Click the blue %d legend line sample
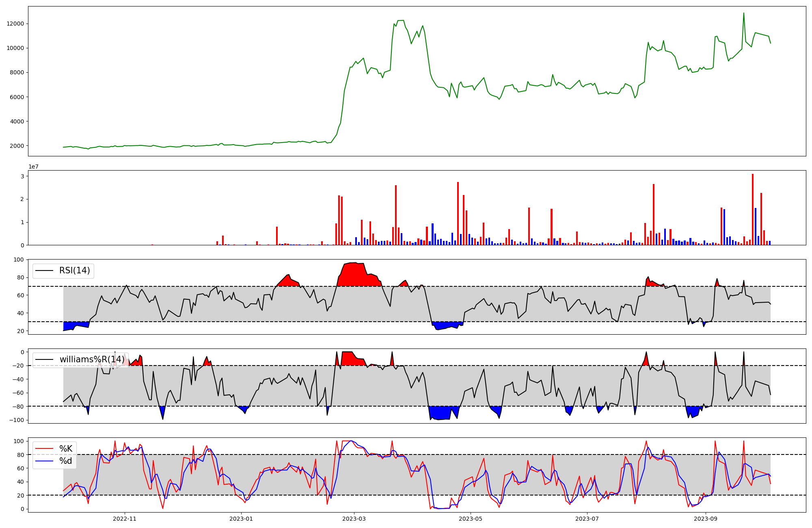The height and width of the screenshot is (528, 812). tap(44, 461)
